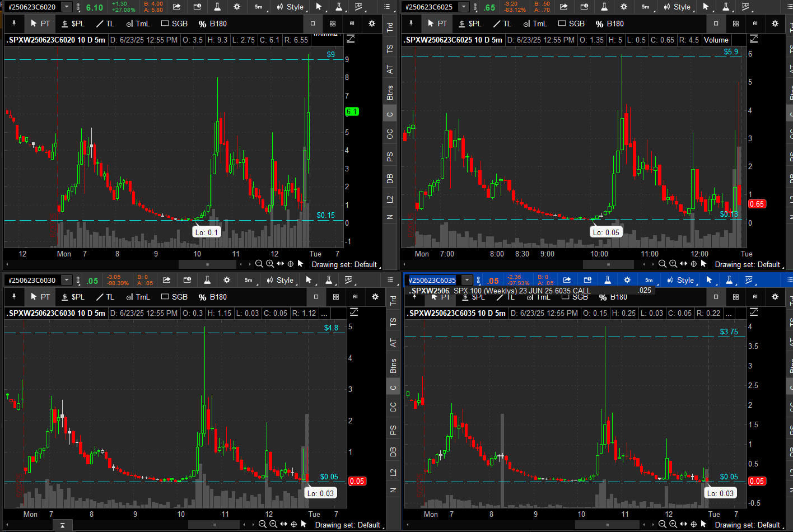
Task: Click the Share icon in the C6020 chart toolbar
Action: [x=176, y=7]
